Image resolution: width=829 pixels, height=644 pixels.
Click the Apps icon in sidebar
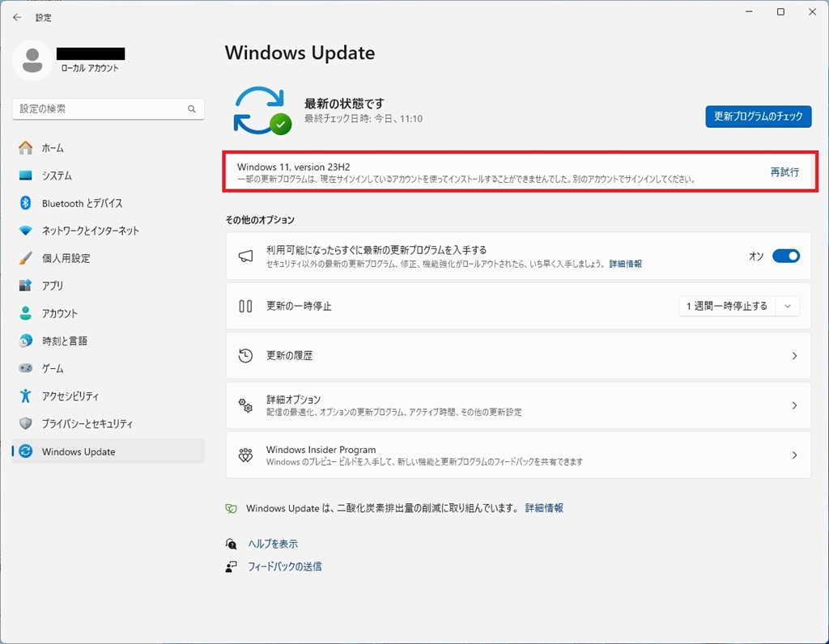click(x=25, y=286)
